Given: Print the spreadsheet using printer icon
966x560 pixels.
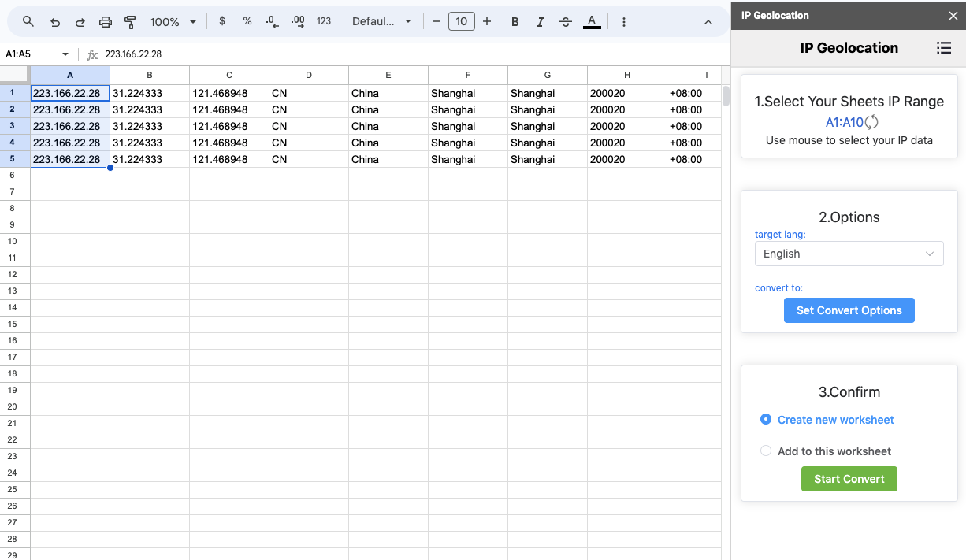Looking at the screenshot, I should [106, 22].
